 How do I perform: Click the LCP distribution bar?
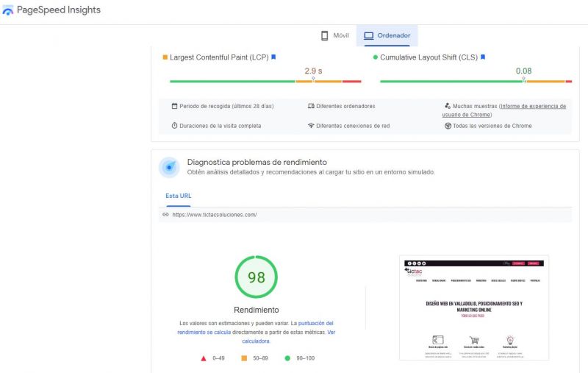265,81
